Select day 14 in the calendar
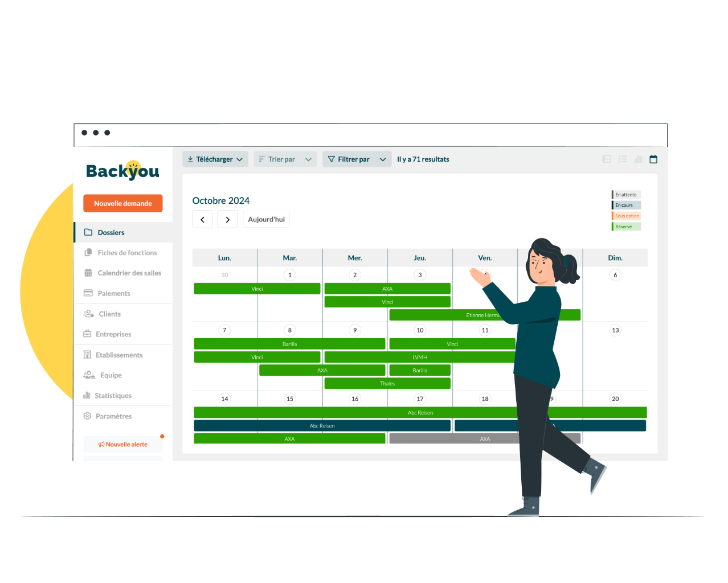The height and width of the screenshot is (583, 728). (224, 399)
